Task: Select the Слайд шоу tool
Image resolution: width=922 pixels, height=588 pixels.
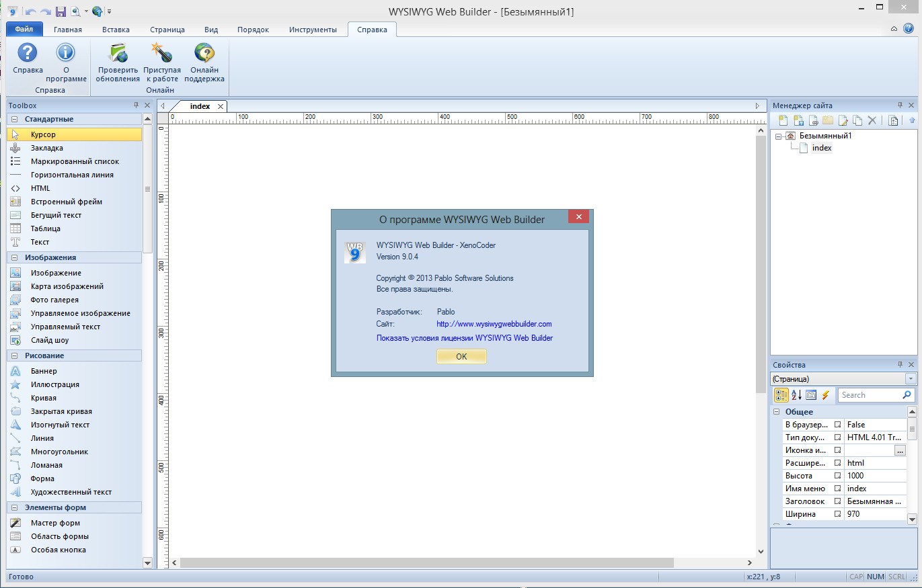Action: 74,340
